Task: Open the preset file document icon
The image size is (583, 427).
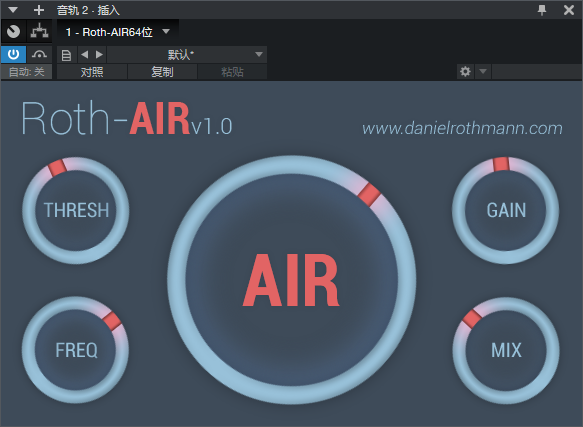Action: (67, 55)
